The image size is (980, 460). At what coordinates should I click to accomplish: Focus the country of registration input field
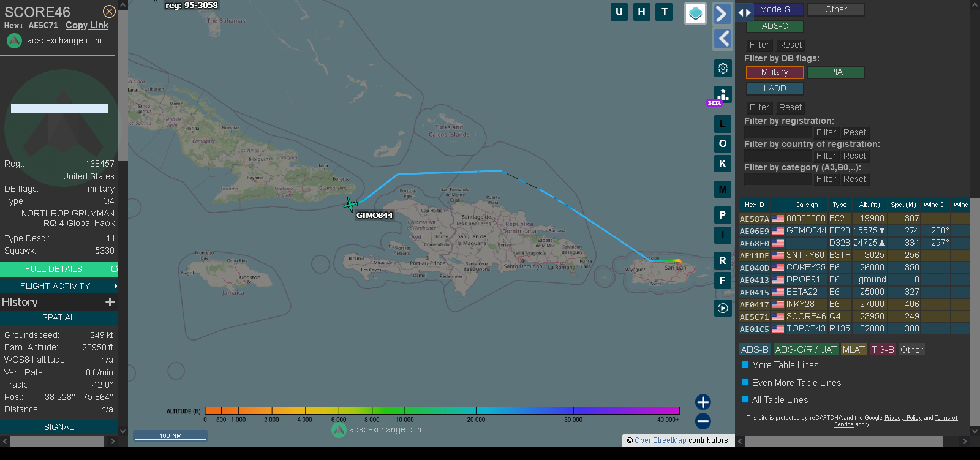(x=777, y=156)
